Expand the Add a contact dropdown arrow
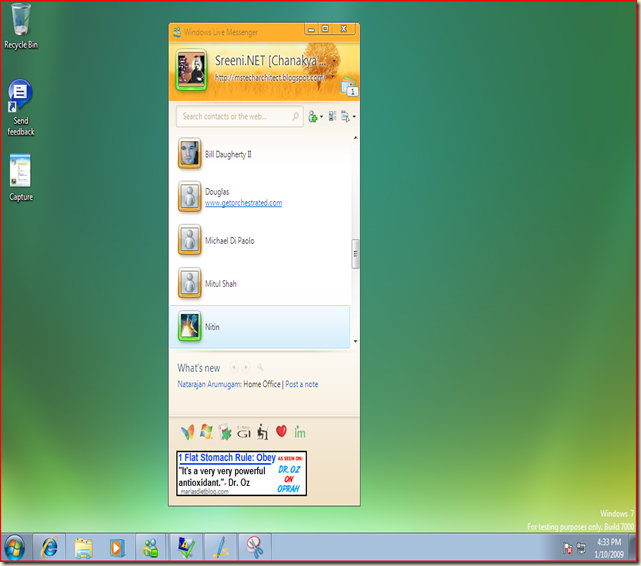This screenshot has height=566, width=641. [x=322, y=117]
